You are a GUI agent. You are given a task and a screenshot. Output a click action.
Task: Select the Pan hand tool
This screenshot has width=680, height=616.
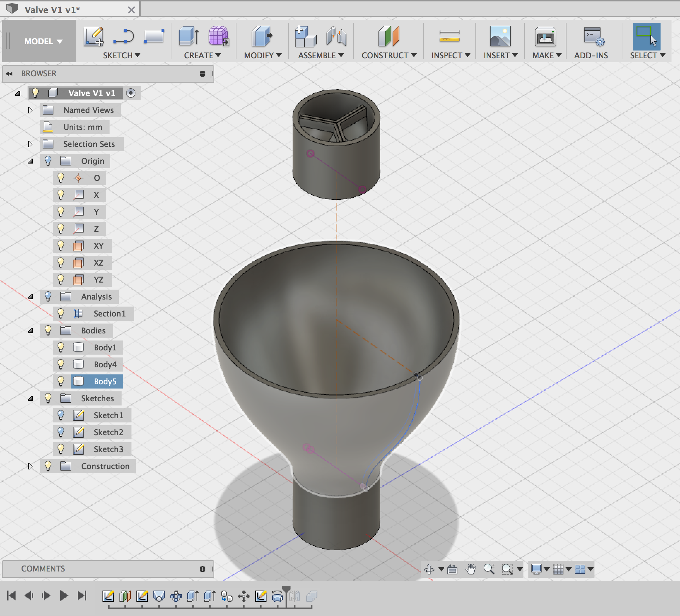tap(471, 569)
